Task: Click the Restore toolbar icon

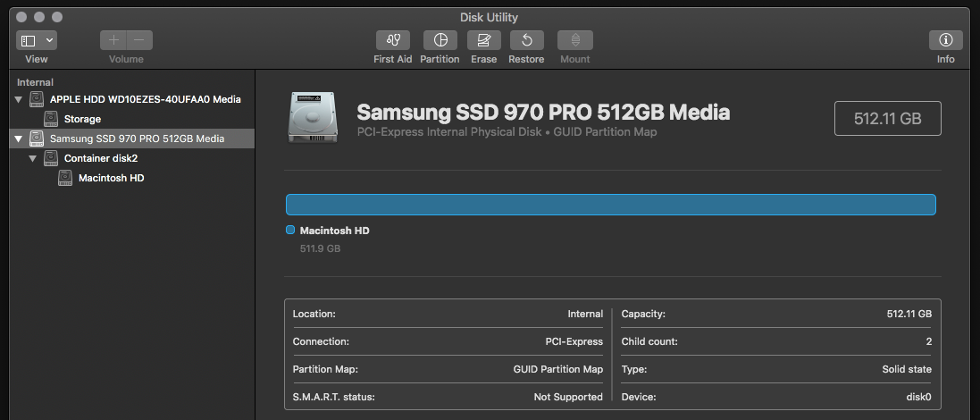Action: pyautogui.click(x=526, y=40)
